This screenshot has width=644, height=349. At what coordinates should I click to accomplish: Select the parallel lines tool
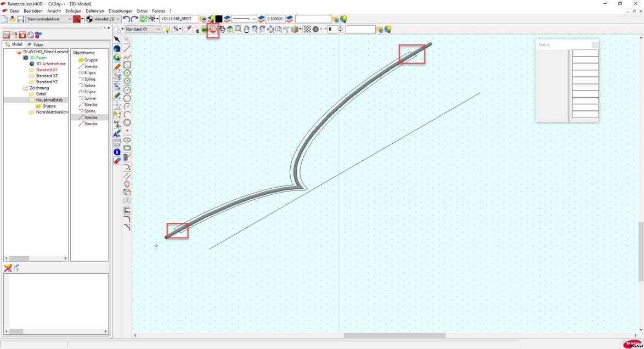(127, 176)
